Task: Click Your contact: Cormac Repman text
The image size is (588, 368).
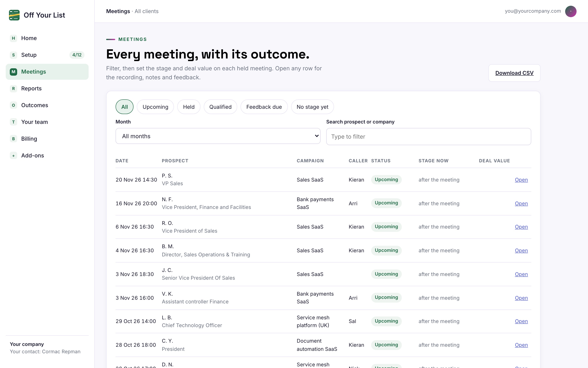Action: click(45, 352)
